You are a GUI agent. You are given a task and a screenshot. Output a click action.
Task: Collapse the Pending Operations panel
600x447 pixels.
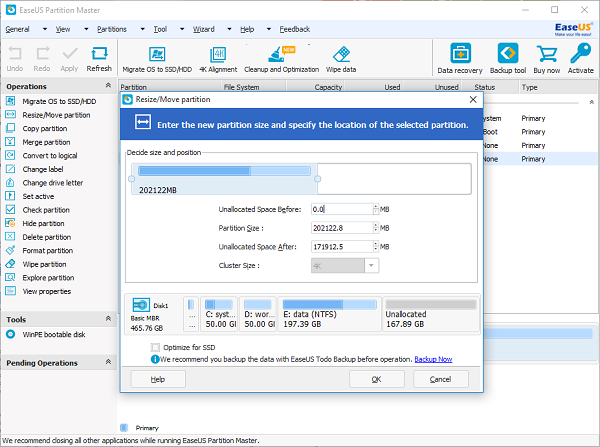(108, 362)
